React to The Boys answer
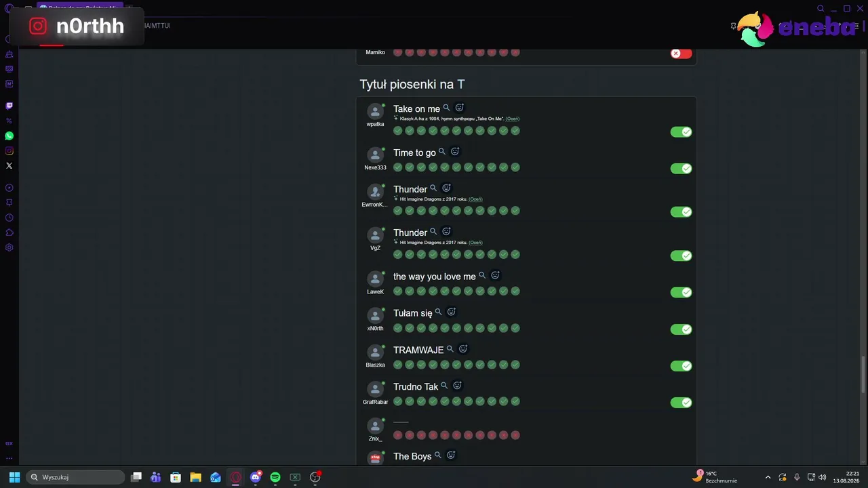The height and width of the screenshot is (488, 868). (x=451, y=455)
